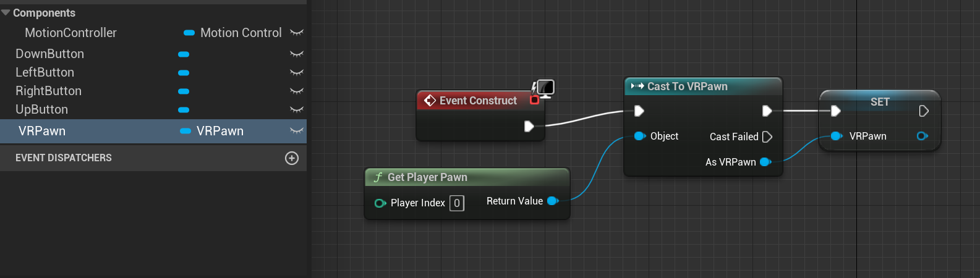Click Event Construct client-only monitor icon
This screenshot has width=980, height=278.
(545, 88)
